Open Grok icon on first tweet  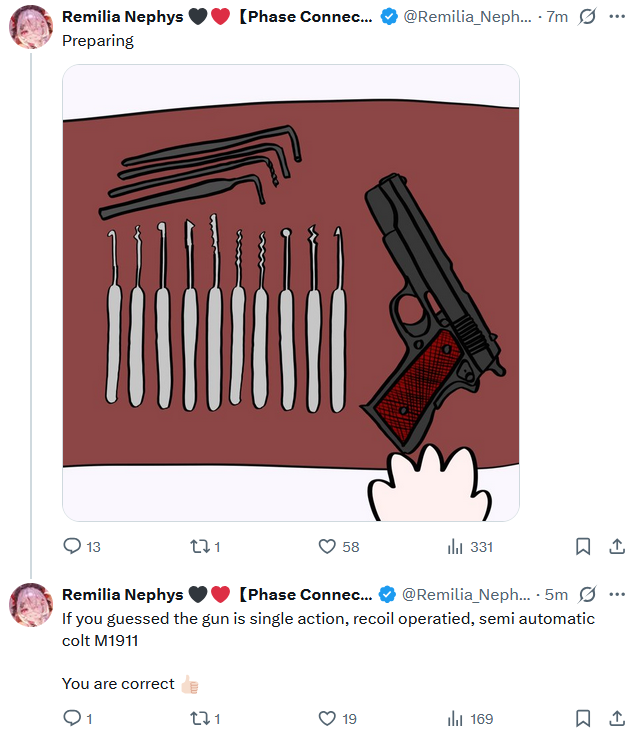pos(587,16)
